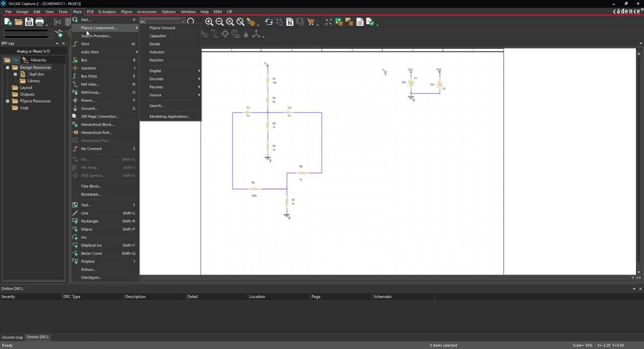Viewport: 644px width, 349px height.
Task: Switch to the Session Log tab
Action: (x=12, y=337)
